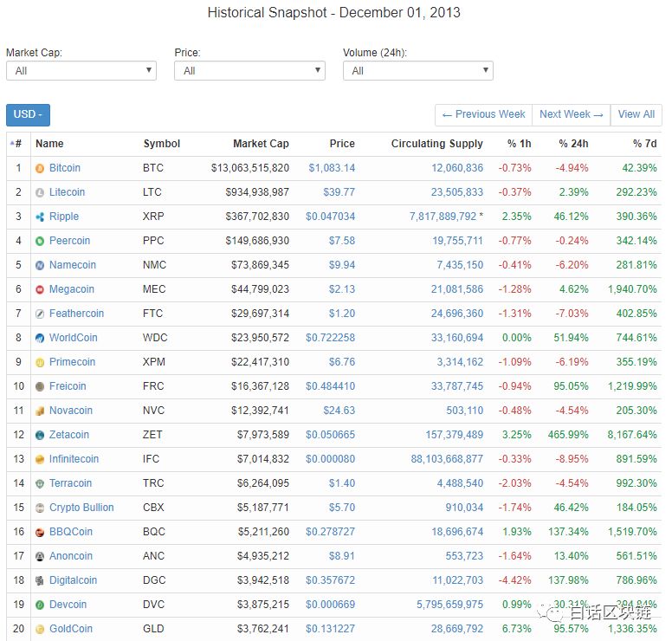Viewport: 672px width, 641px height.
Task: Click the BBQCoin coin icon
Action: coord(40,533)
